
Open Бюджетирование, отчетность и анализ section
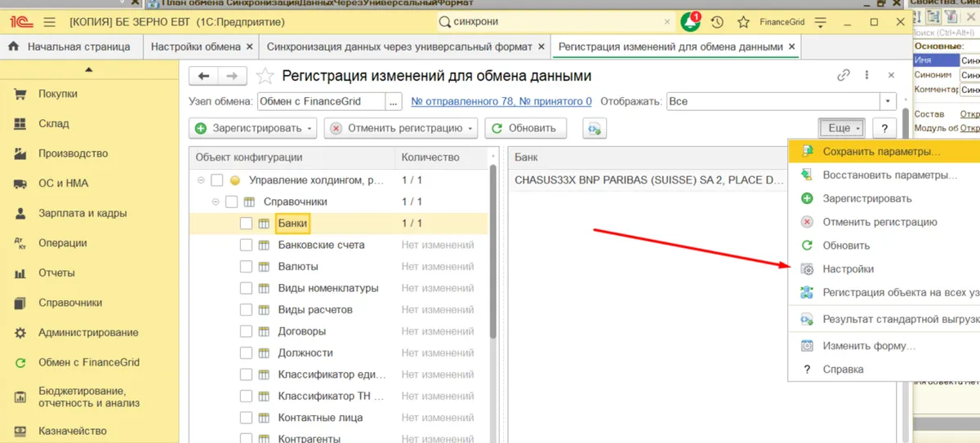pos(89,396)
